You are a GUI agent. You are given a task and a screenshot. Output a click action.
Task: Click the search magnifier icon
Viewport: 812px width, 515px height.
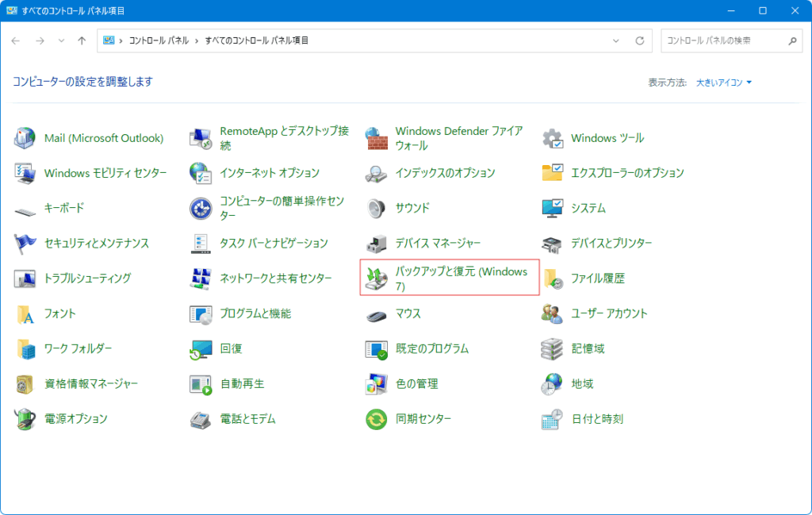792,40
